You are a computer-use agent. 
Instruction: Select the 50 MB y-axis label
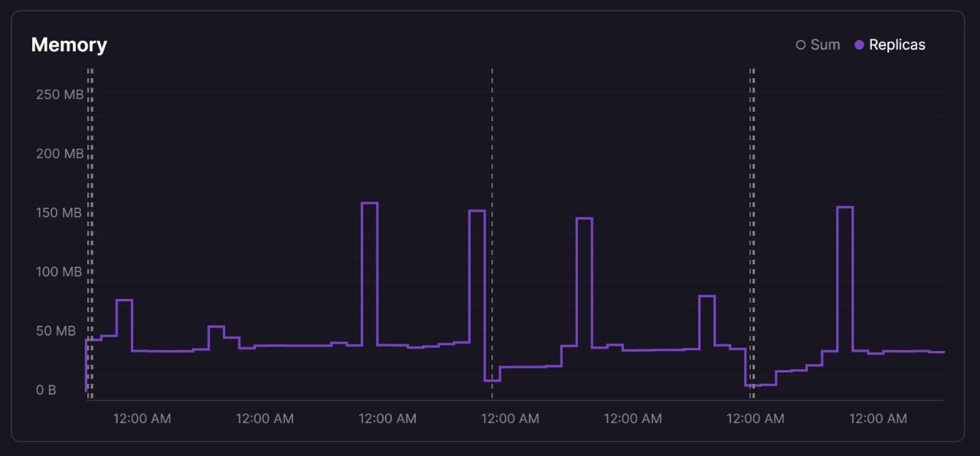click(56, 331)
